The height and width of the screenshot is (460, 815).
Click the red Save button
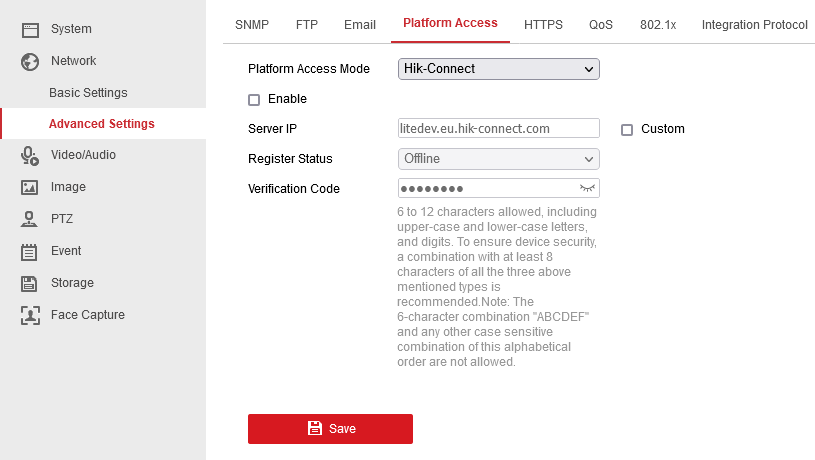pyautogui.click(x=331, y=429)
